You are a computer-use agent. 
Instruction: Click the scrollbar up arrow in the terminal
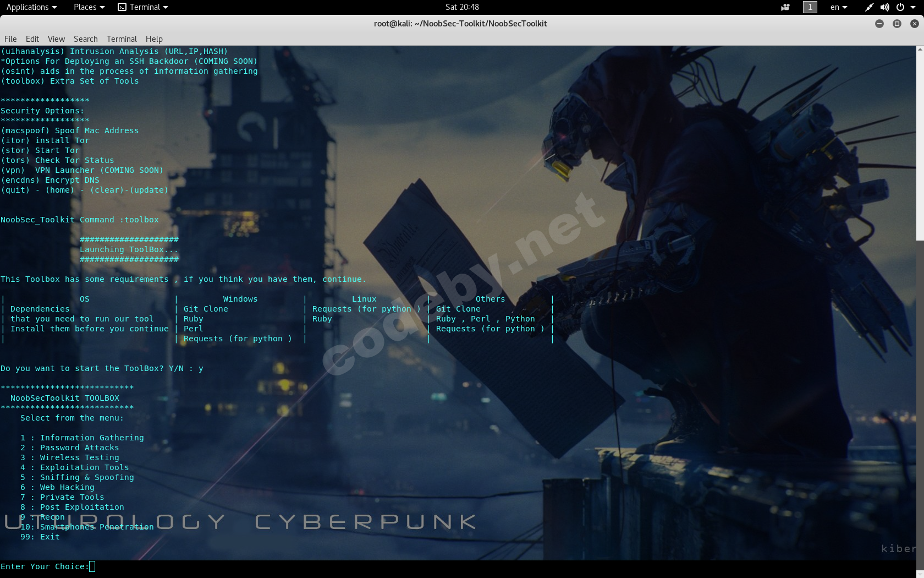(x=920, y=50)
